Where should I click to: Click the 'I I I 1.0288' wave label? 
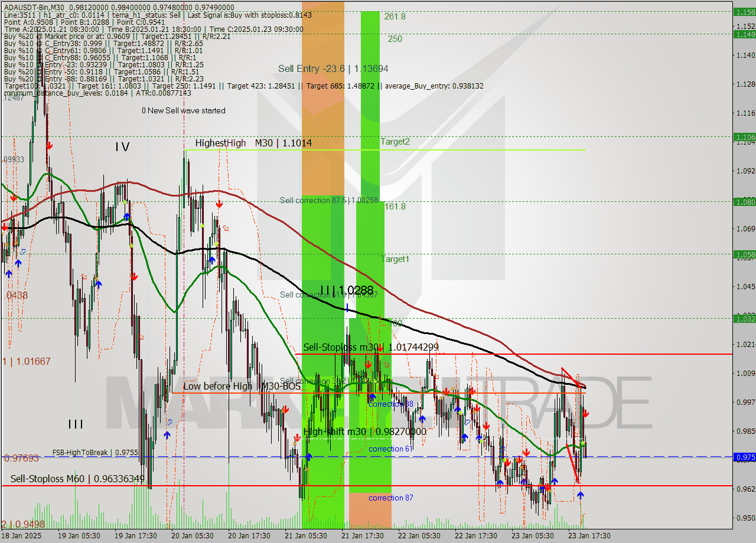[347, 290]
